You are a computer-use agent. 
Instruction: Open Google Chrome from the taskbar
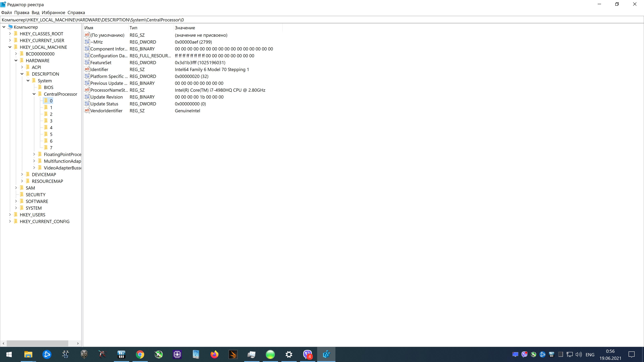click(x=140, y=354)
